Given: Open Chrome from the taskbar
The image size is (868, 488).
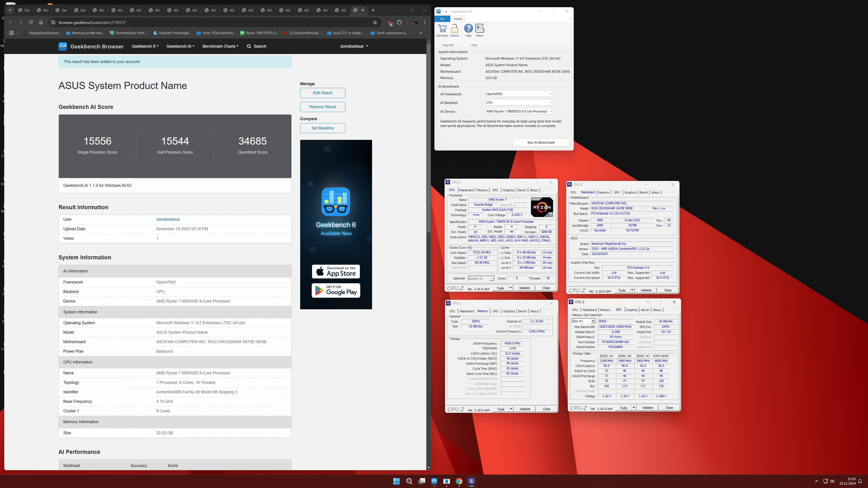Looking at the screenshot, I should [459, 481].
